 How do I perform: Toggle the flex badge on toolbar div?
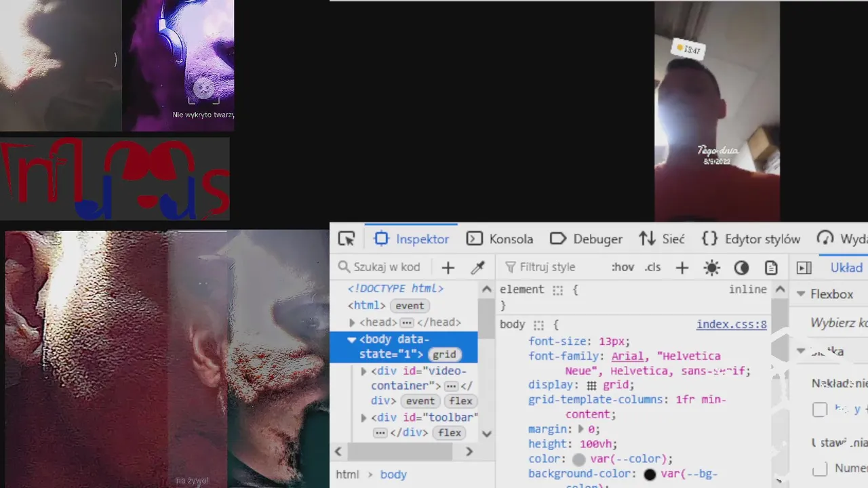pyautogui.click(x=450, y=432)
